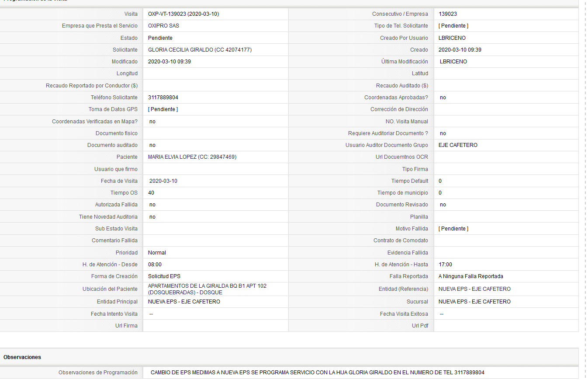Select Toma de Datos GPS [Pendiente] value

[x=163, y=109]
